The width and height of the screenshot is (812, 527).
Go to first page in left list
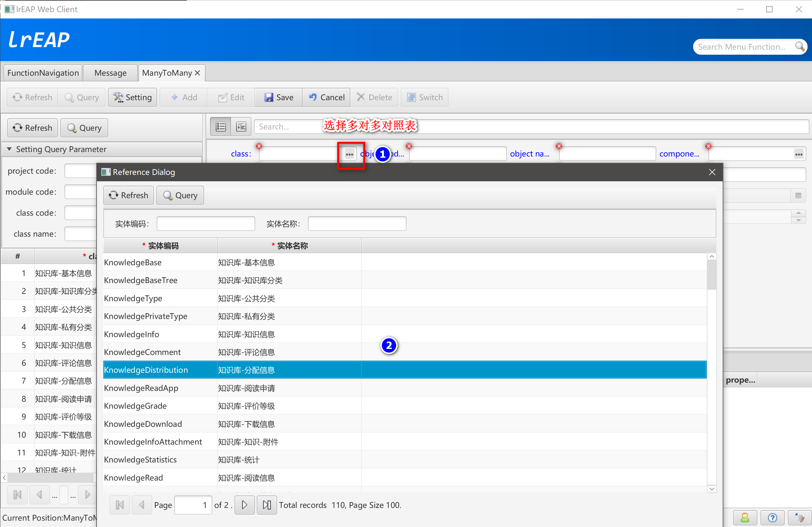[17, 495]
